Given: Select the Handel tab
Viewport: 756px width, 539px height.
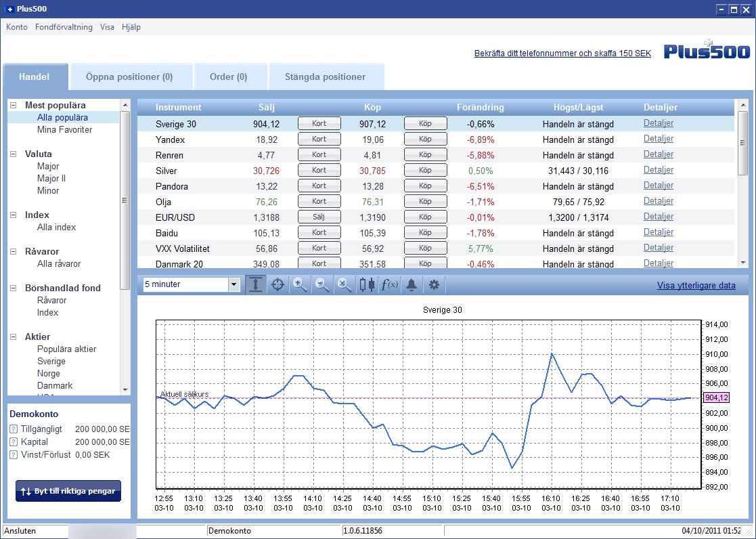Looking at the screenshot, I should [x=35, y=77].
